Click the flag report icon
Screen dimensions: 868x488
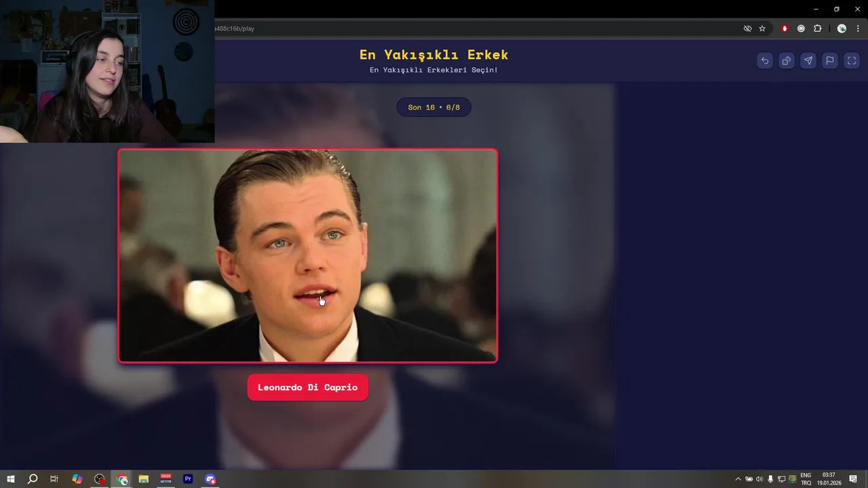click(829, 61)
